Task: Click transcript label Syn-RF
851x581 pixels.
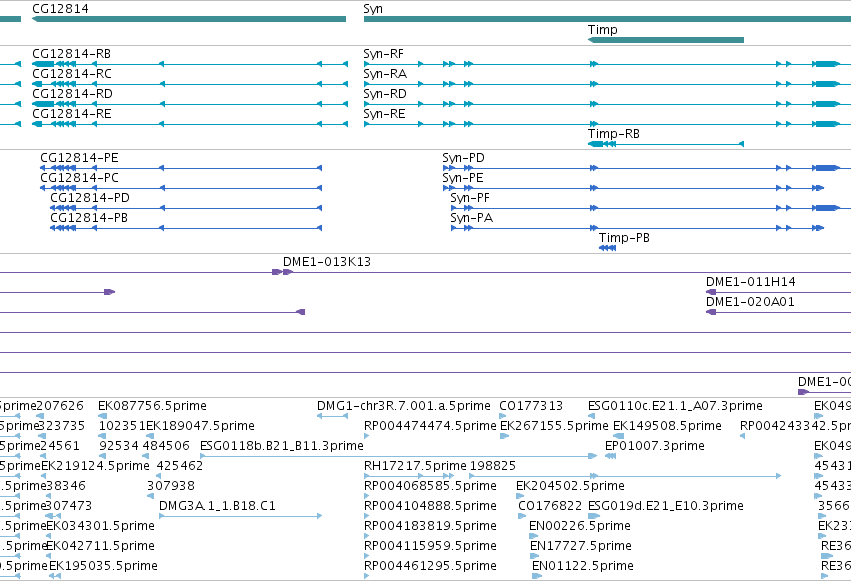Action: (x=383, y=54)
